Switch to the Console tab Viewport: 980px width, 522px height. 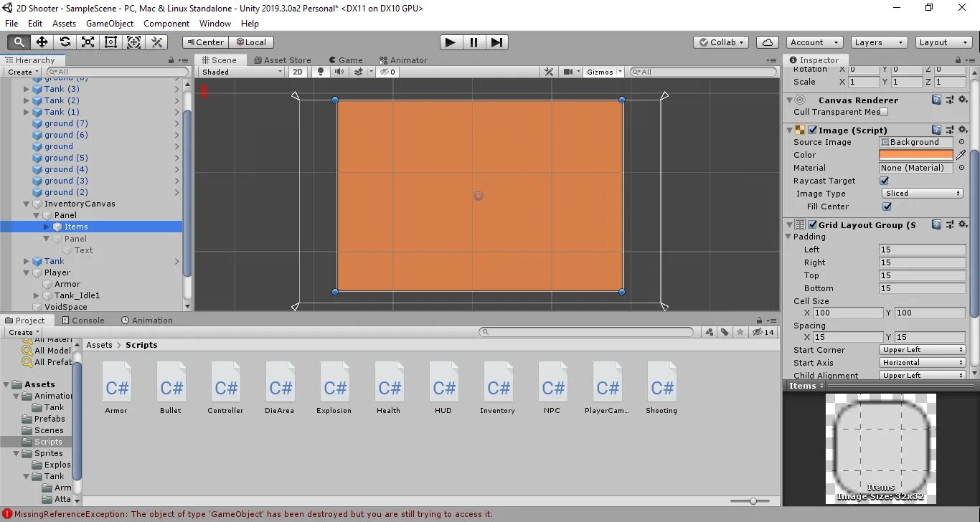tap(83, 321)
